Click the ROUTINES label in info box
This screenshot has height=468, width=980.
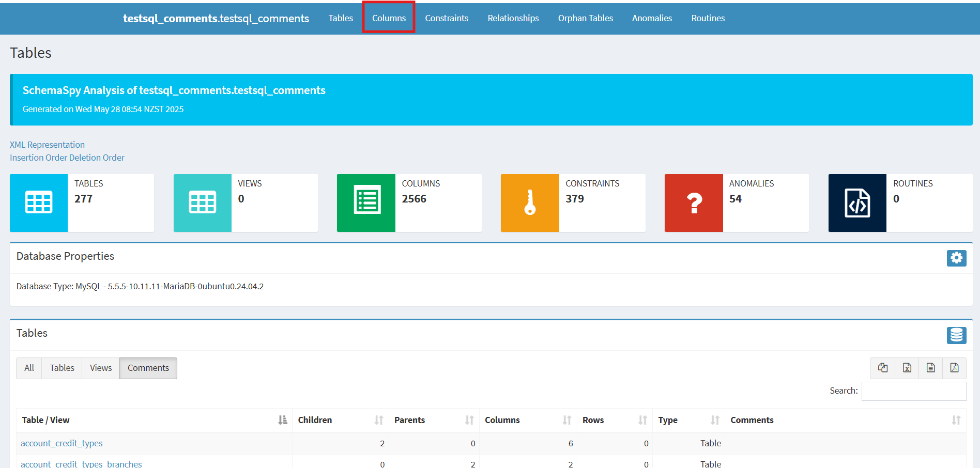[x=913, y=183]
